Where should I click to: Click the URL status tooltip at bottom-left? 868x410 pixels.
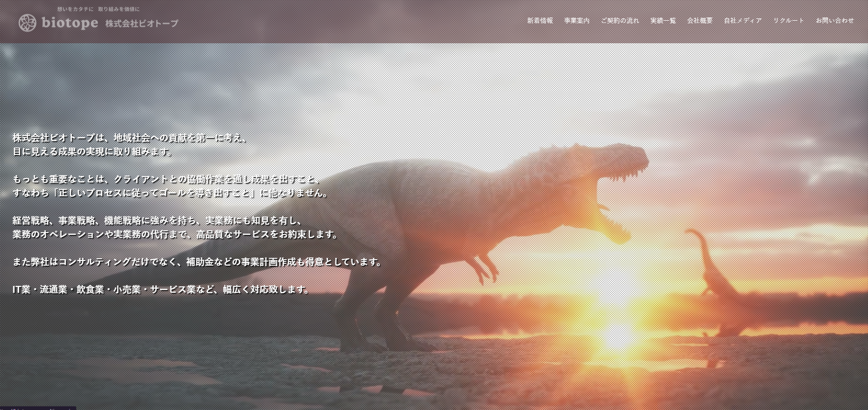(x=38, y=408)
